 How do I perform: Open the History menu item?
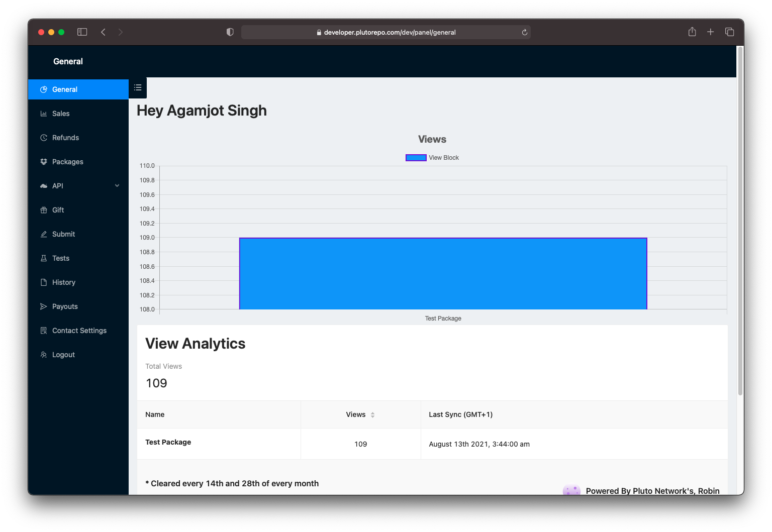coord(78,282)
